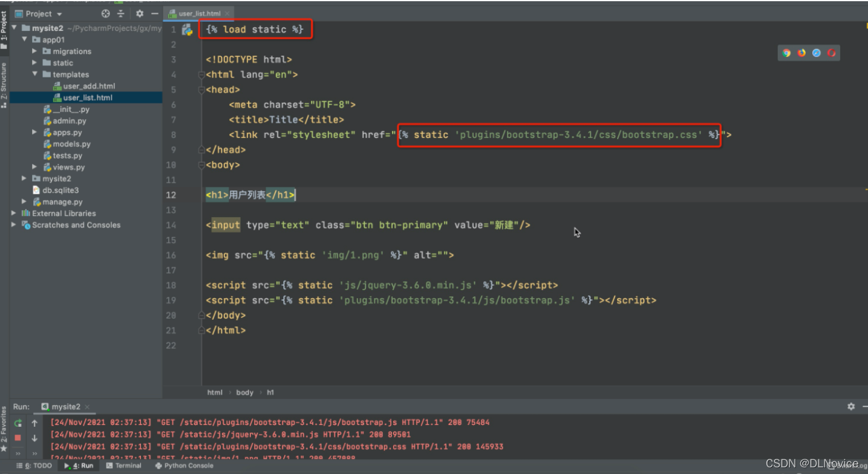Close the mysite2 run tab

87,407
